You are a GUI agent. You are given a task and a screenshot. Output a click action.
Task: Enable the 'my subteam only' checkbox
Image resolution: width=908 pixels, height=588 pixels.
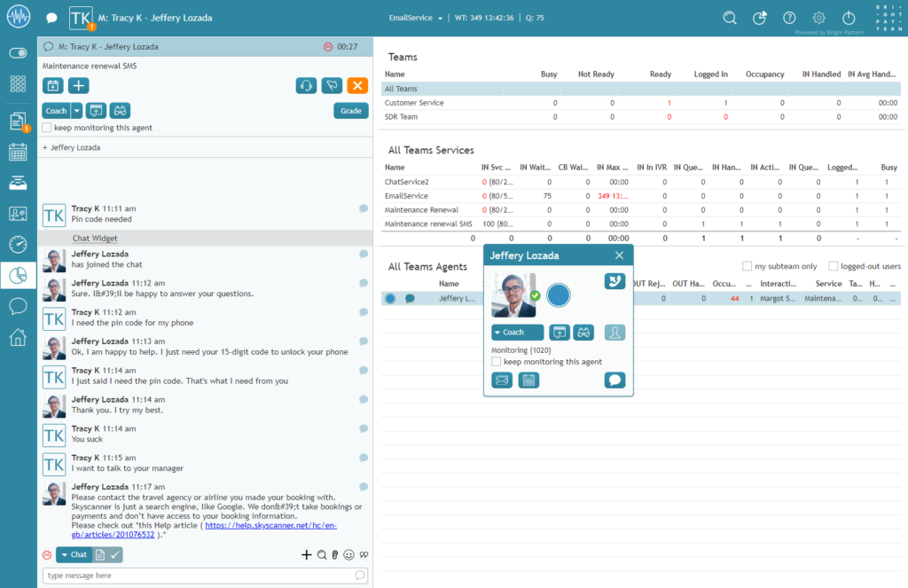748,265
